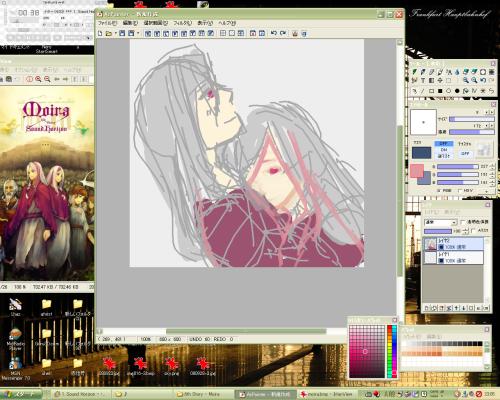The width and height of the screenshot is (500, 400).
Task: Click the undo arrow in the main toolbar
Action: point(274,33)
